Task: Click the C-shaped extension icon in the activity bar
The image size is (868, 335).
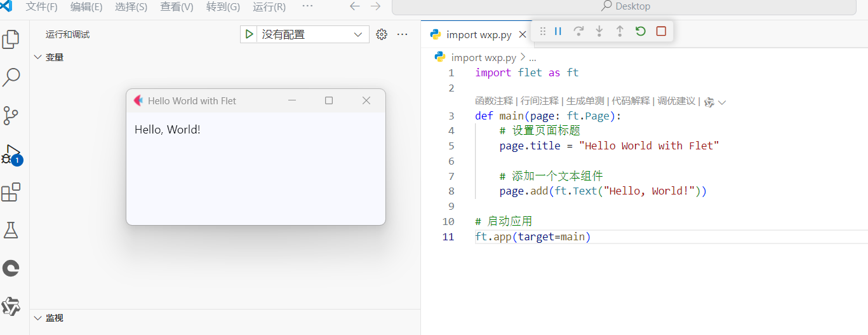Action: (x=11, y=268)
